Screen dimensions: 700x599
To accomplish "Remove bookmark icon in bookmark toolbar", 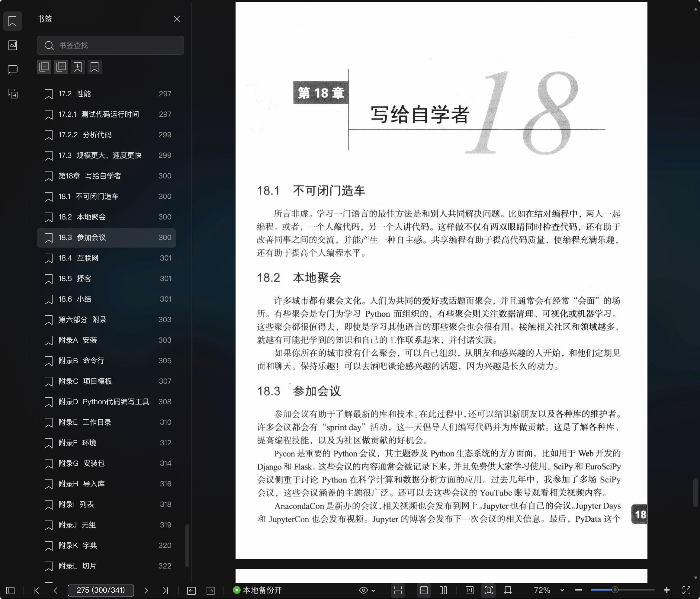I will [x=95, y=67].
